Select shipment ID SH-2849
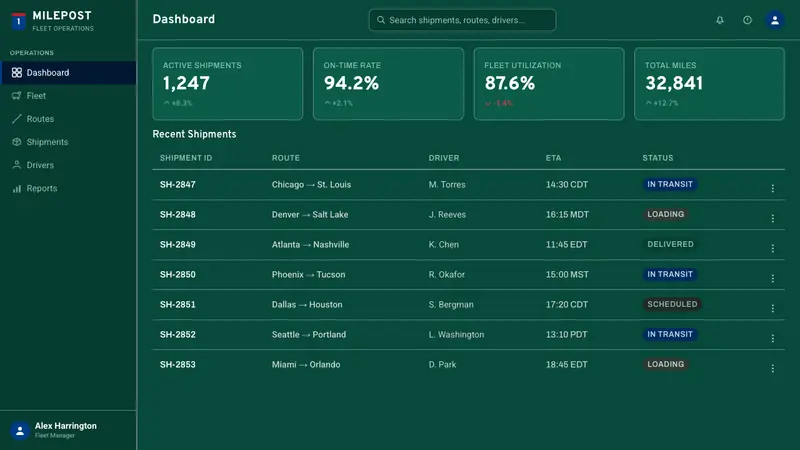 pos(178,245)
